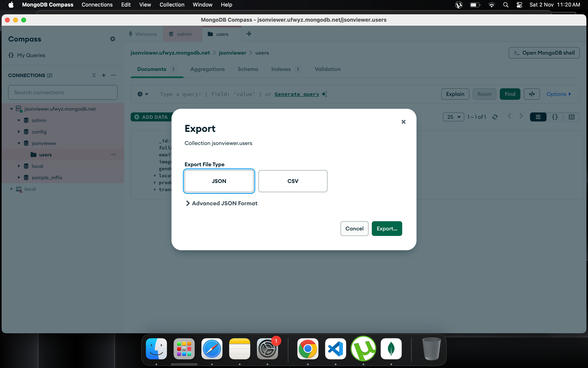Click the Explain button
Screen dimensions: 588x368
click(x=455, y=94)
